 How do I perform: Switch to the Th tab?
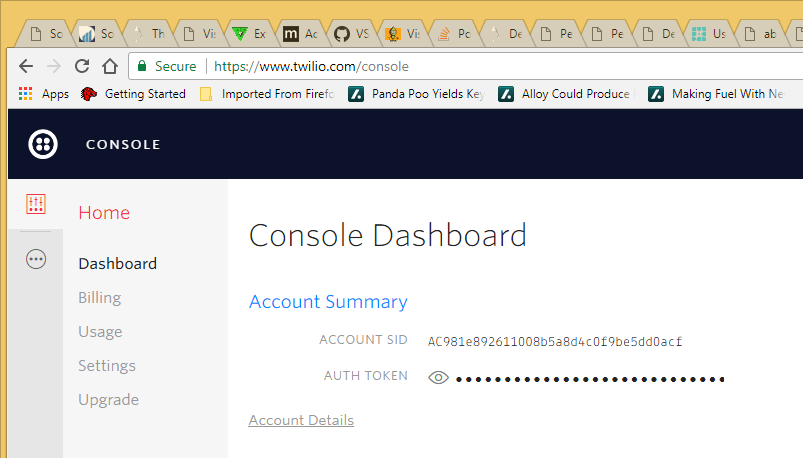pos(149,34)
